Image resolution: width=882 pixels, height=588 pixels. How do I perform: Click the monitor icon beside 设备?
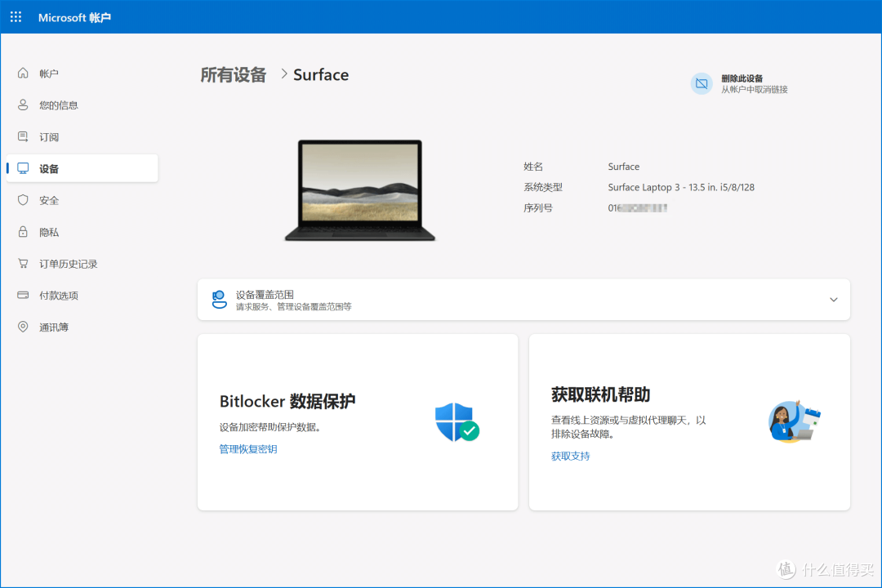23,168
